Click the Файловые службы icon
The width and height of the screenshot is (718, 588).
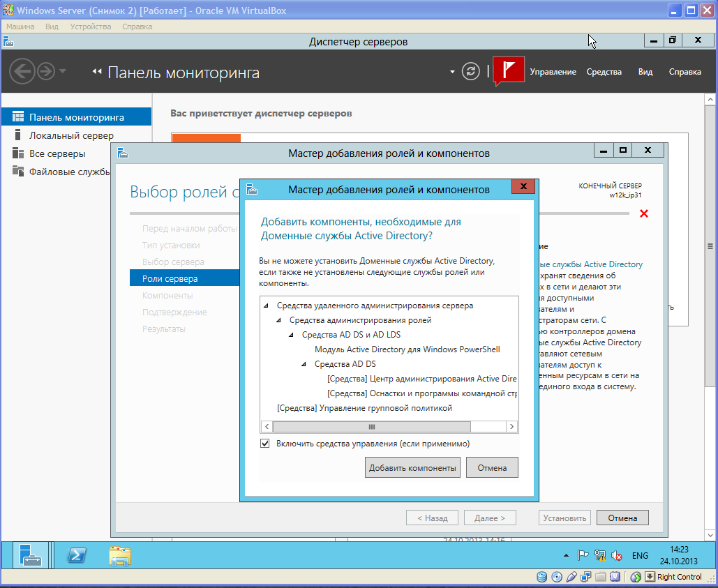coord(18,171)
